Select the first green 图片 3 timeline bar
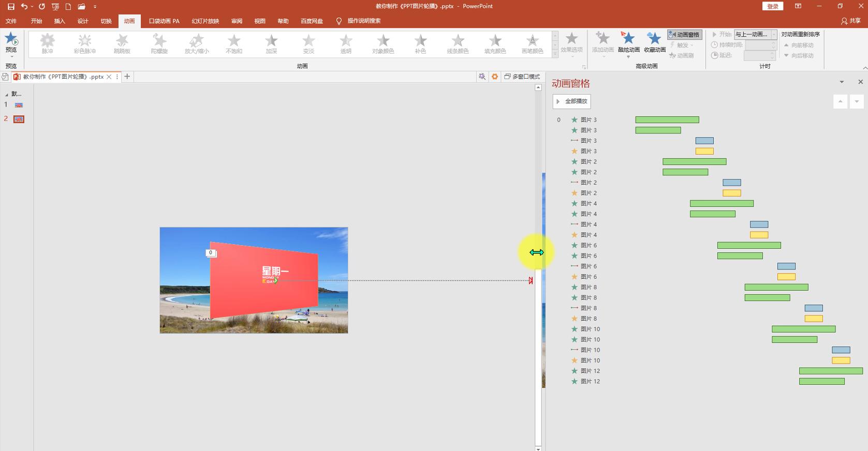Image resolution: width=868 pixels, height=451 pixels. coord(667,120)
